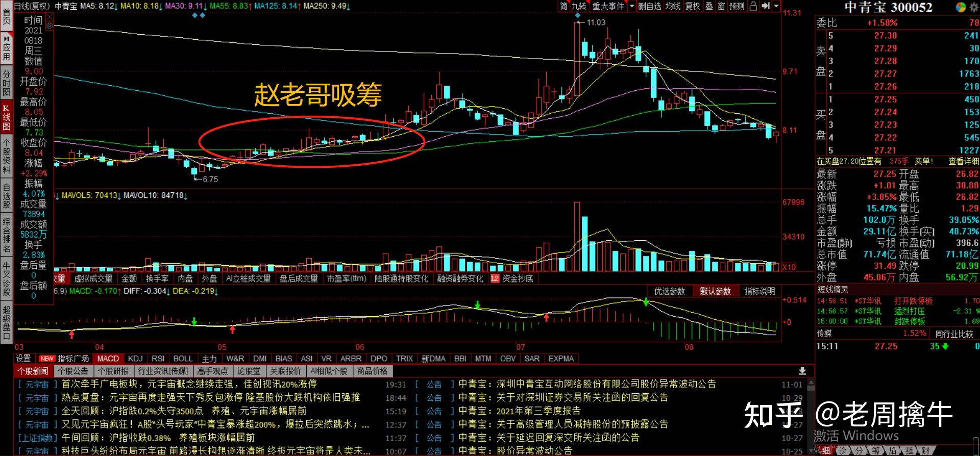
Task: Click the 传媒 sector link
Action: [x=824, y=334]
